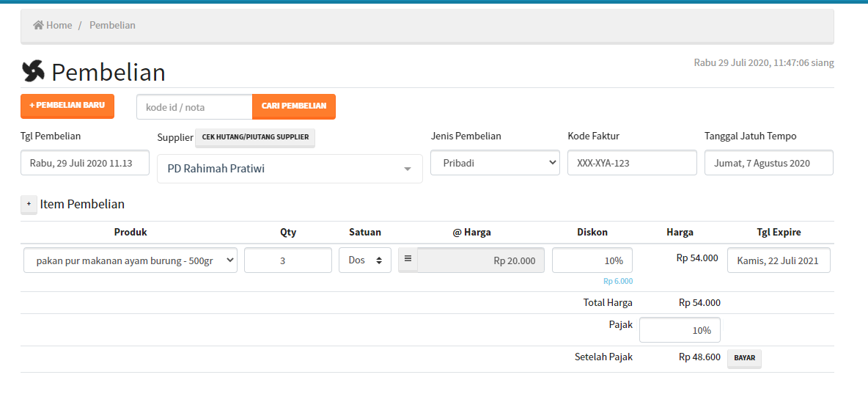Open the Produk selection dropdown

(130, 260)
